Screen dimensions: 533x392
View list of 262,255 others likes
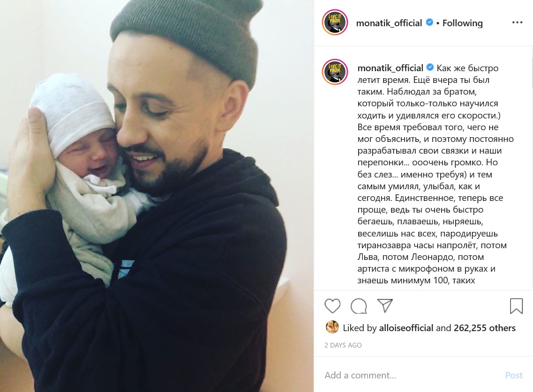(484, 328)
